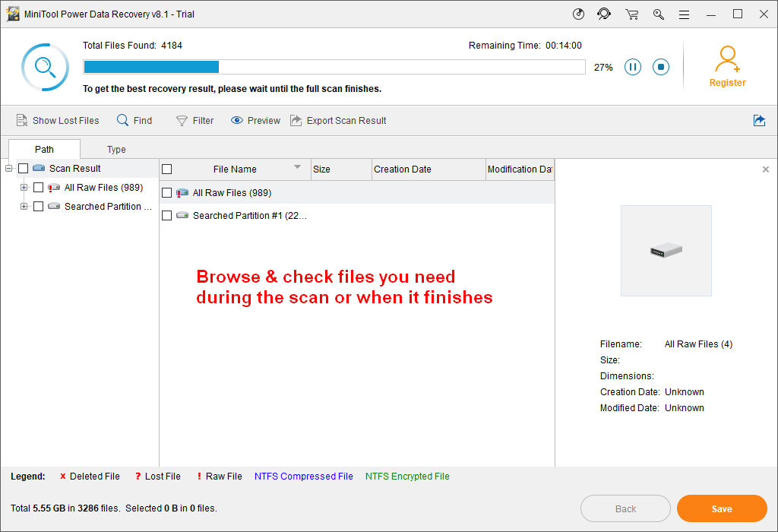Viewport: 778px width, 532px height.
Task: Click the Deleted File legend entry
Action: pos(90,477)
